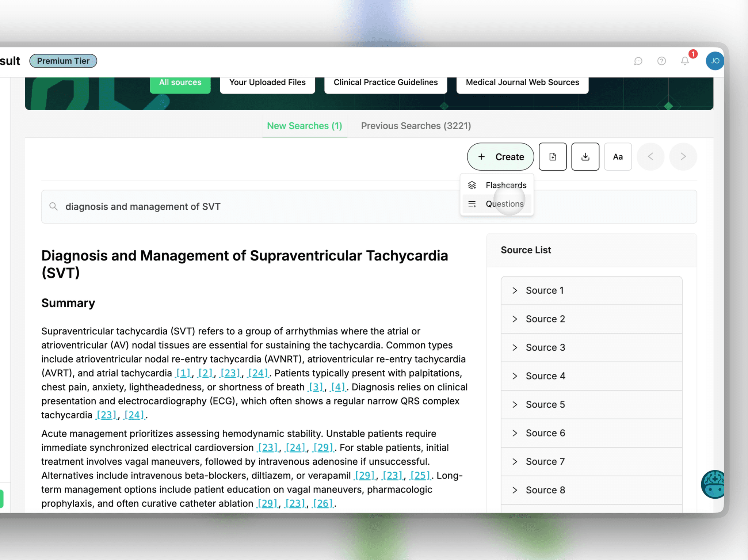Click the right pagination arrow
Viewport: 748px width, 560px height.
tap(683, 157)
